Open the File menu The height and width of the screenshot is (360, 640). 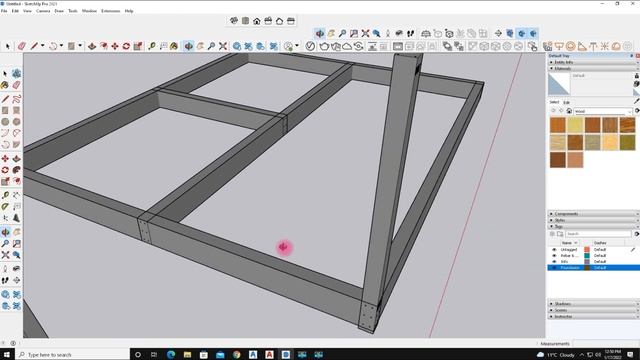pyautogui.click(x=4, y=11)
